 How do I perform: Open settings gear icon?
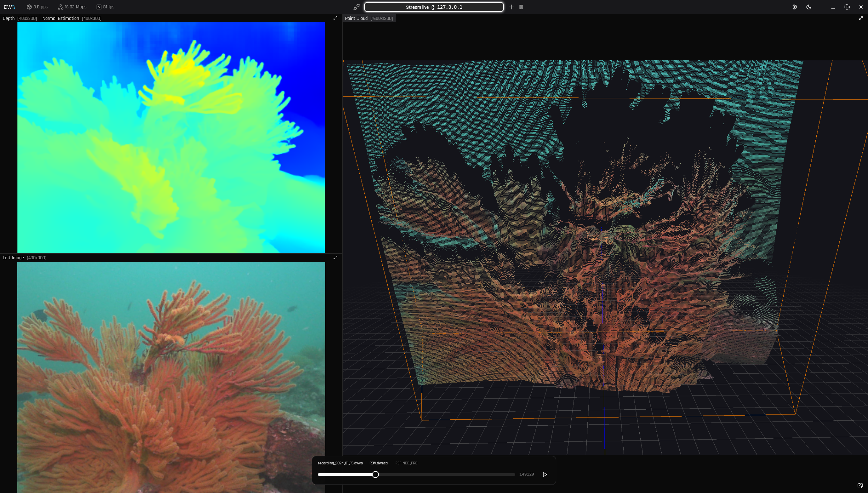[x=795, y=7]
